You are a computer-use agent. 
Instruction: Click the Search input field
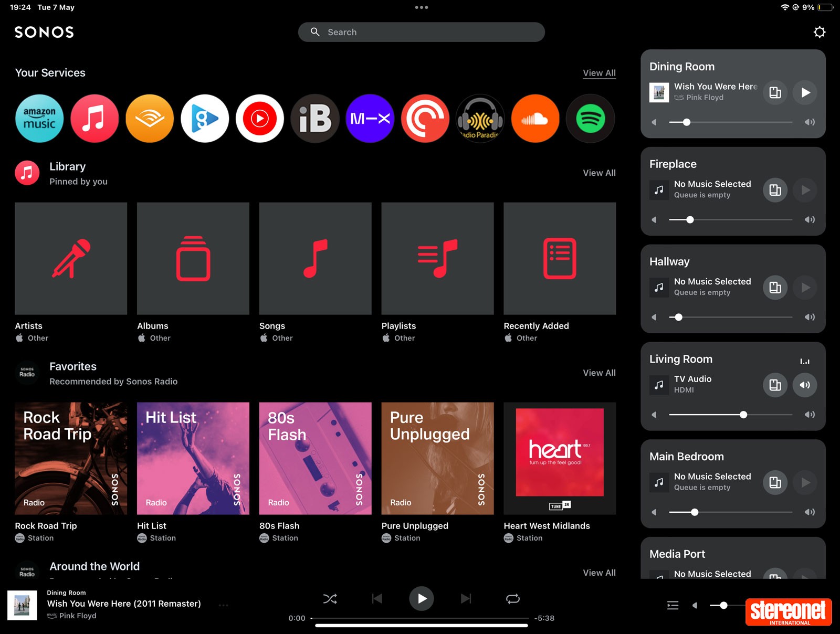point(422,32)
